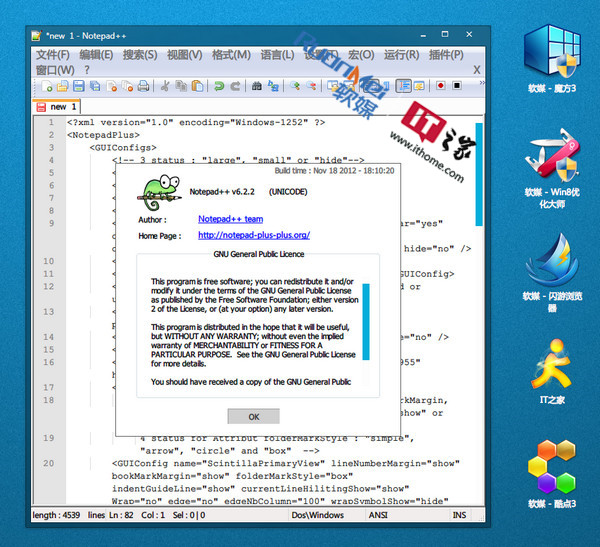Toggle the Show Indent Guide icon
The width and height of the screenshot is (600, 547).
[403, 86]
